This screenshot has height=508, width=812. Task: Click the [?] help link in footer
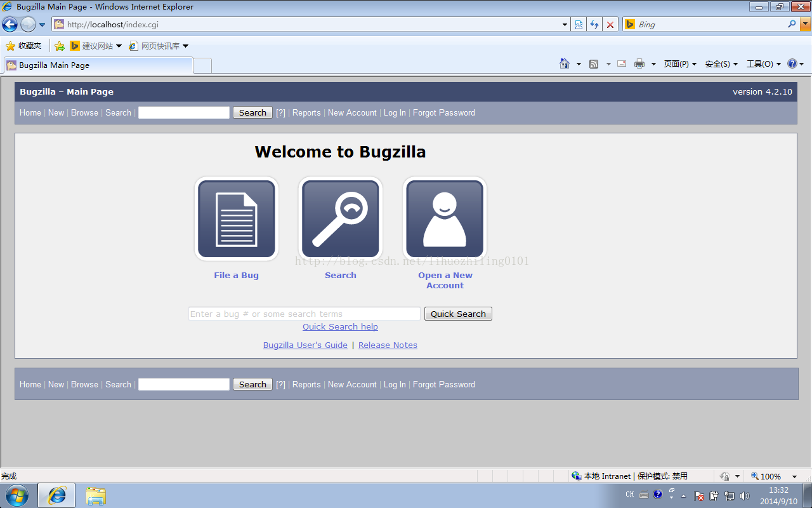(x=280, y=384)
